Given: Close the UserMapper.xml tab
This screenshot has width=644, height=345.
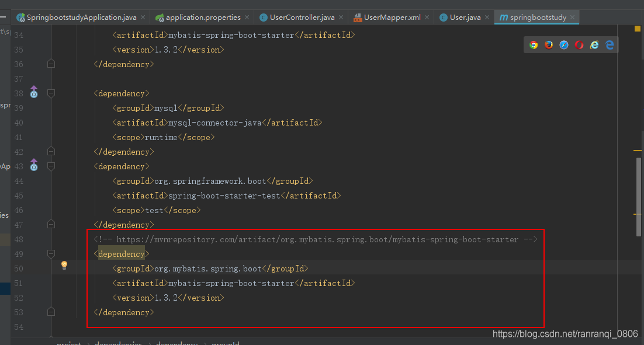Looking at the screenshot, I should pyautogui.click(x=427, y=18).
